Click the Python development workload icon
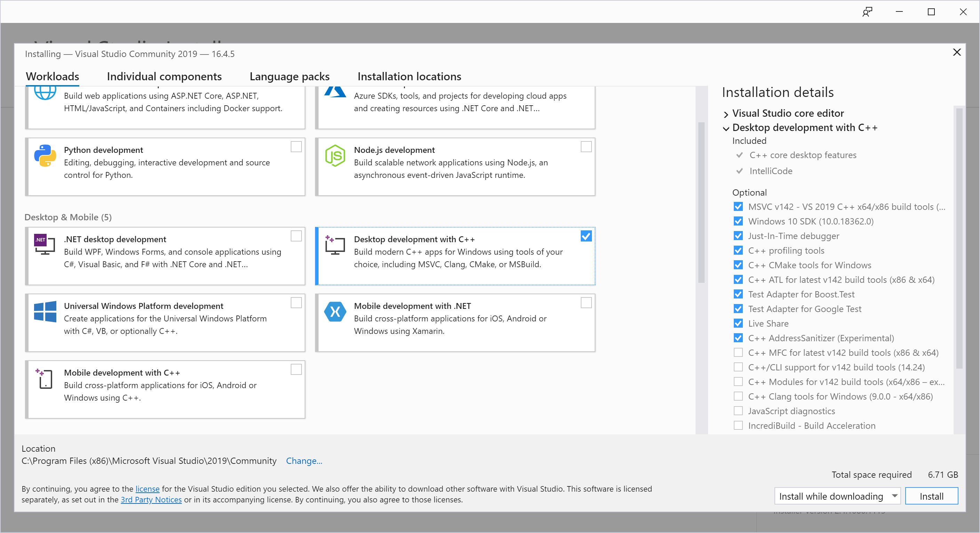Image resolution: width=980 pixels, height=533 pixels. click(x=45, y=156)
